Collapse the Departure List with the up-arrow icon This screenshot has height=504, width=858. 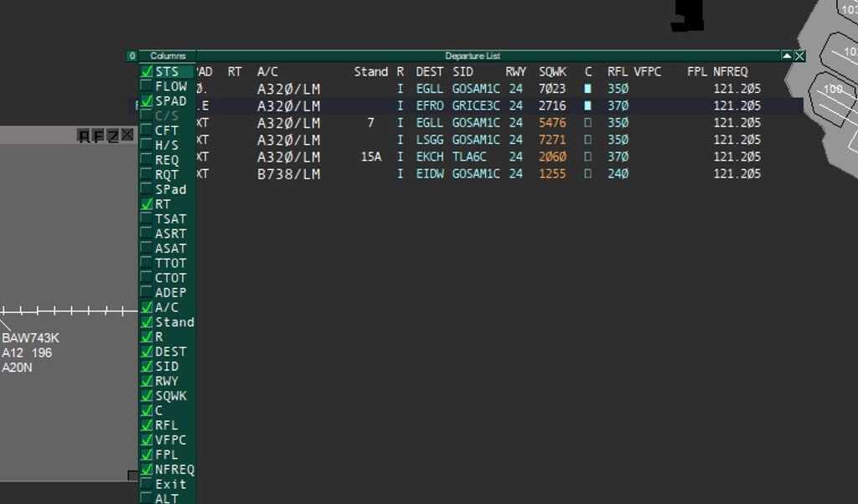coord(787,56)
